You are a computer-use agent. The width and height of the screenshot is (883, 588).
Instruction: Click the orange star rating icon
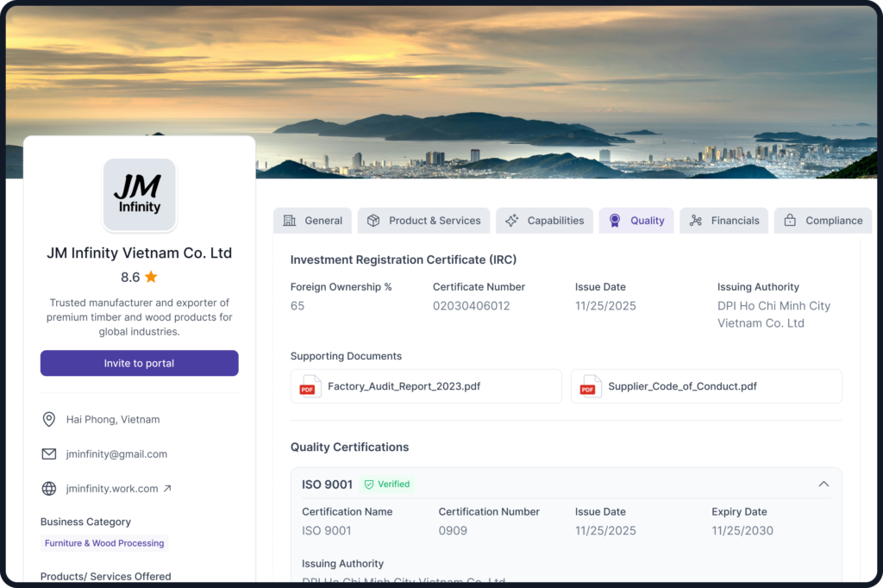(151, 277)
